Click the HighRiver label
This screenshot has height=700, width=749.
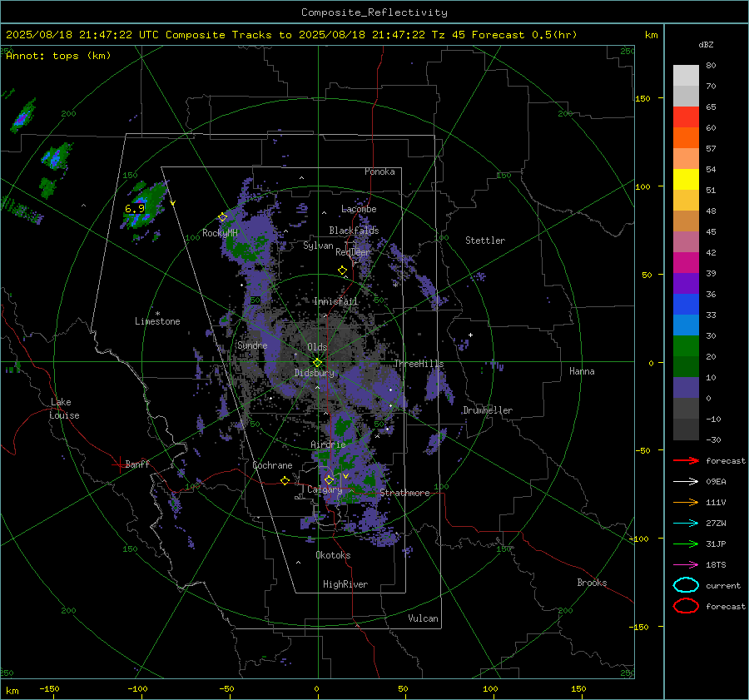(345, 584)
